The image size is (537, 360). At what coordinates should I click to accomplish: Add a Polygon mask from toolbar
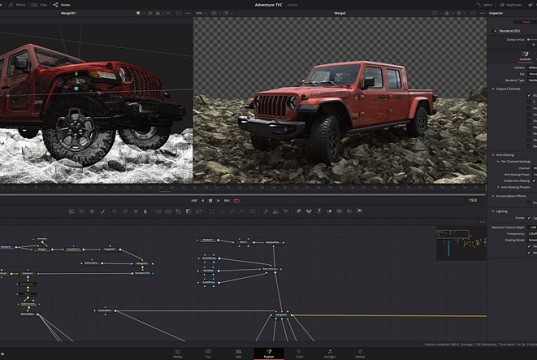(232, 211)
